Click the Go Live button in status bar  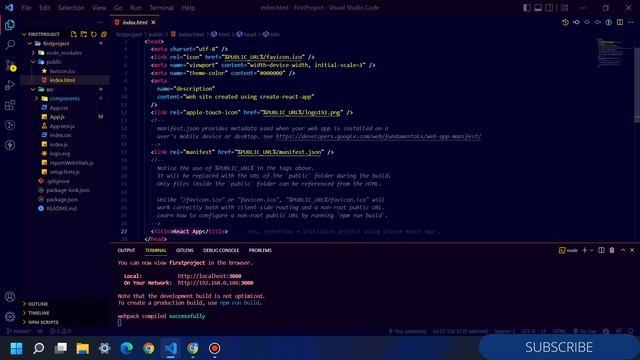584,331
